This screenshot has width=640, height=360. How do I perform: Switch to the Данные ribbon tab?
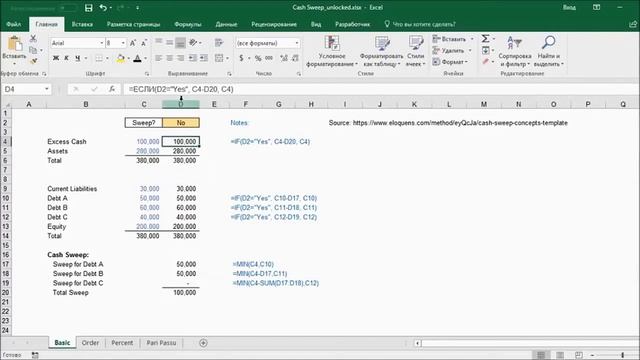(x=226, y=24)
